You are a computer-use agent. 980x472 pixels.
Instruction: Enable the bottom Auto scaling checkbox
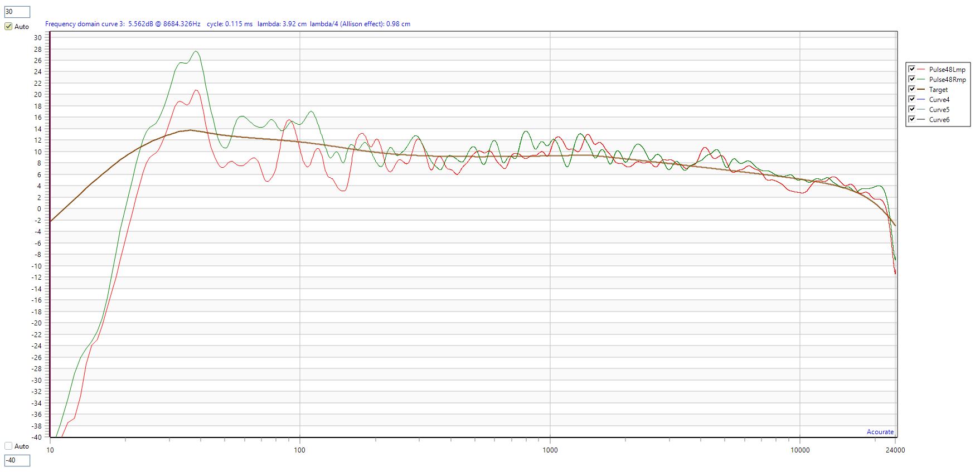pyautogui.click(x=8, y=446)
